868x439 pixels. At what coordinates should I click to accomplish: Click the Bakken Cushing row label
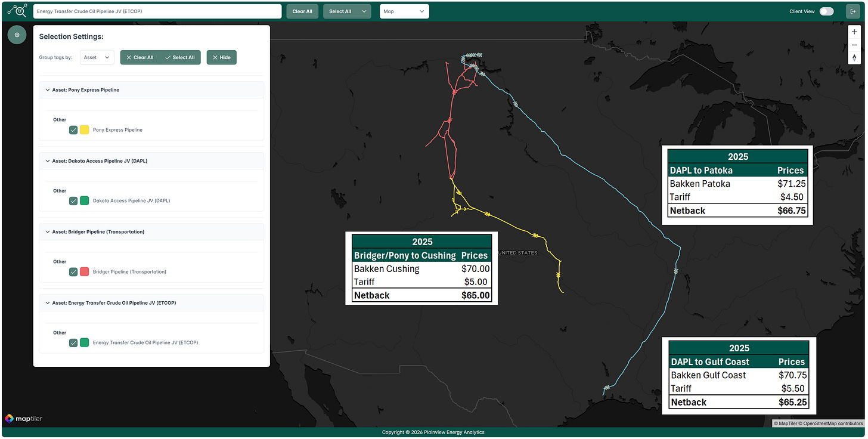(x=386, y=268)
